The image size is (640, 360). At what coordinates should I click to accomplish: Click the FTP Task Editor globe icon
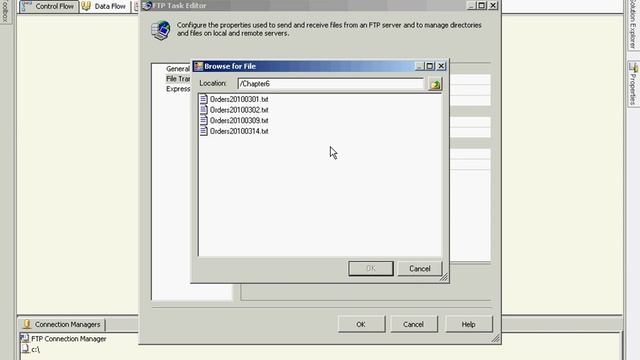pos(161,31)
